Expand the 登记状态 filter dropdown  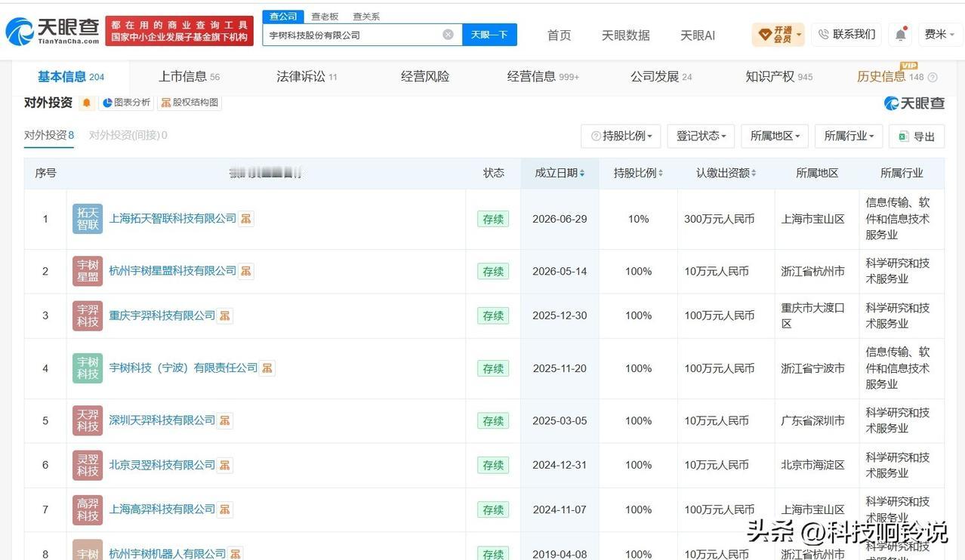pos(701,136)
